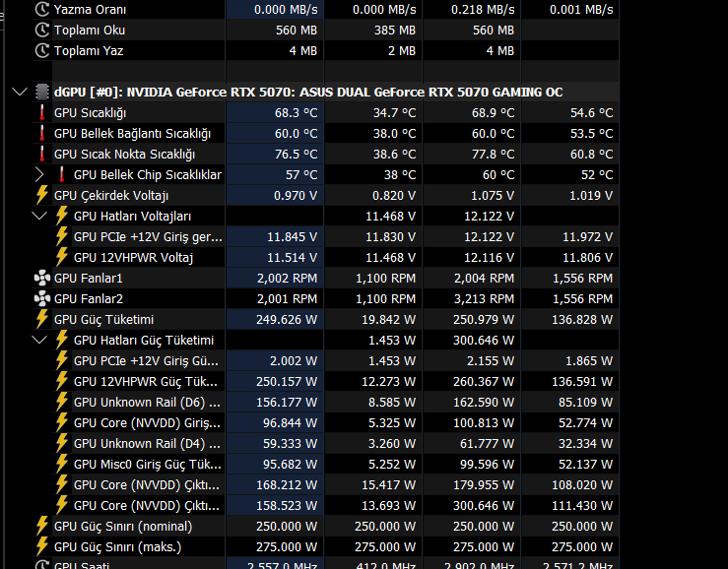Select the GPU Çekirdek Voltajı label
The image size is (728, 569).
(x=111, y=195)
